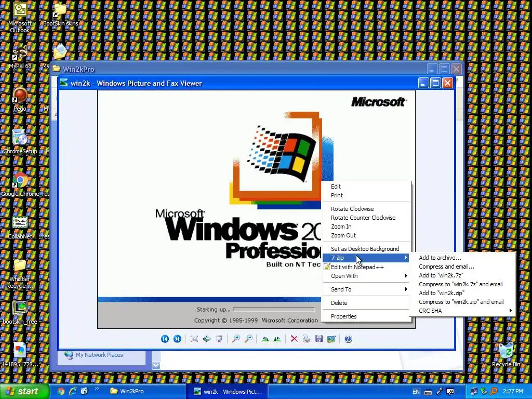Image resolution: width=532 pixels, height=399 pixels.
Task: Click the edit image toolbar icon
Action: click(331, 339)
